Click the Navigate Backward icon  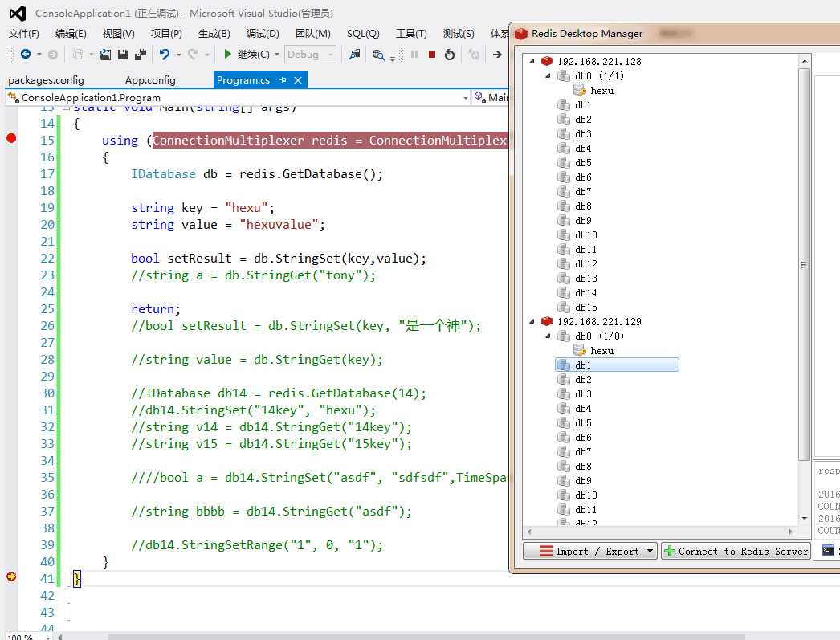click(x=26, y=55)
